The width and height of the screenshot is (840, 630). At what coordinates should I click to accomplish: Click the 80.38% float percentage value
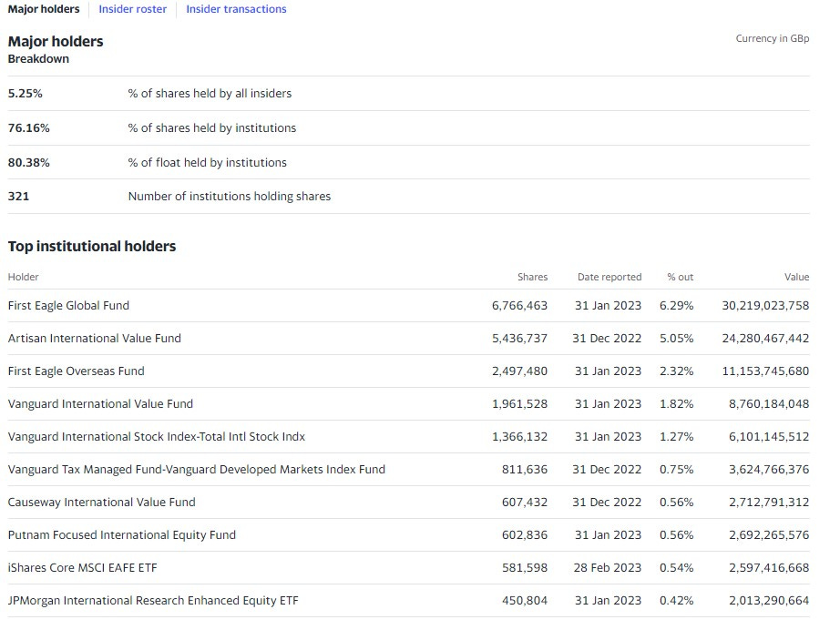pos(29,162)
